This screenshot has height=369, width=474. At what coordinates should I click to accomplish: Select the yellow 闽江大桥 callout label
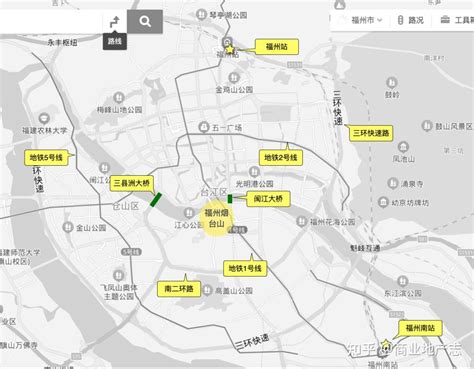click(268, 199)
